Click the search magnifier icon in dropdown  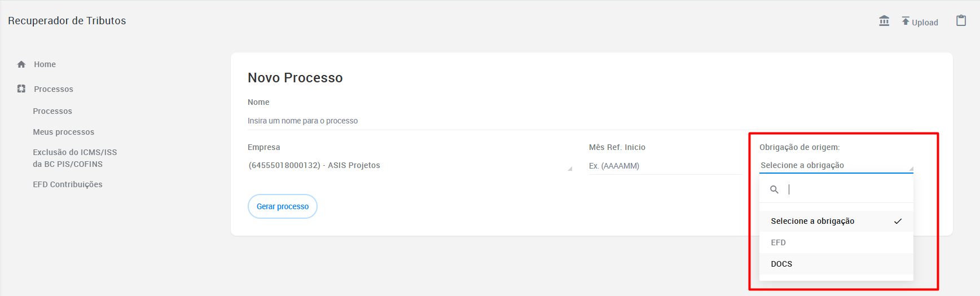tap(775, 189)
